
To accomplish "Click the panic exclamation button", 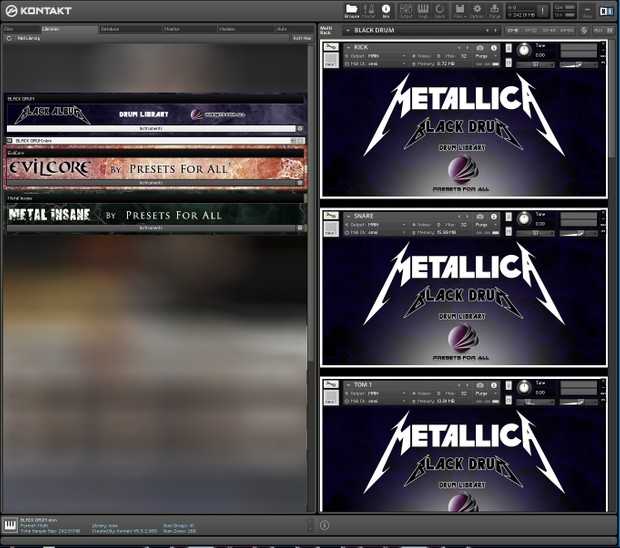I will click(x=543, y=11).
